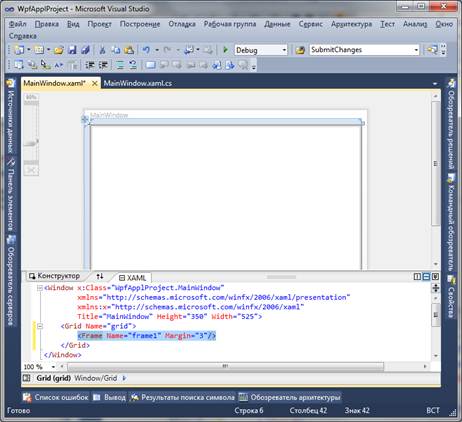
Task: Open the Свойства side panel
Action: tap(451, 298)
